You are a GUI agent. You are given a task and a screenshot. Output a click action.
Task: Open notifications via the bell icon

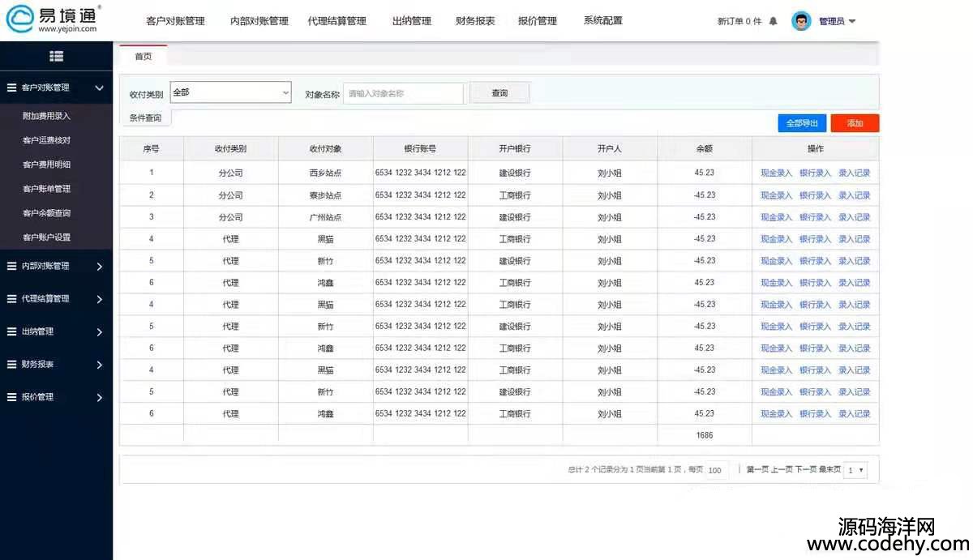tap(773, 21)
